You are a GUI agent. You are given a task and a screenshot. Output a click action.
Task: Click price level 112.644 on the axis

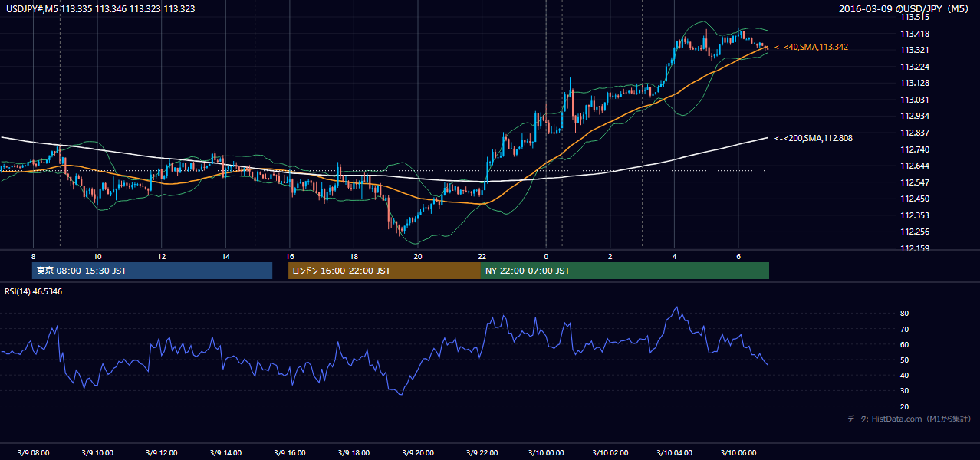coord(915,166)
